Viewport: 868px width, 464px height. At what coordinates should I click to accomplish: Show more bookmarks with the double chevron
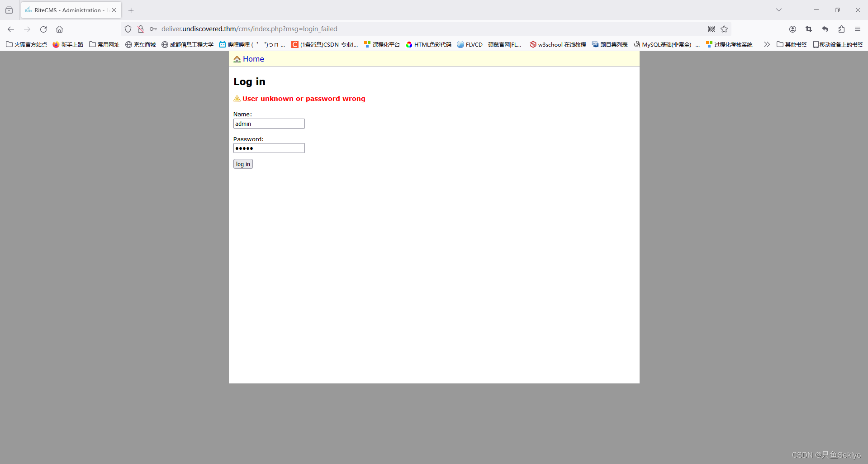tap(767, 44)
